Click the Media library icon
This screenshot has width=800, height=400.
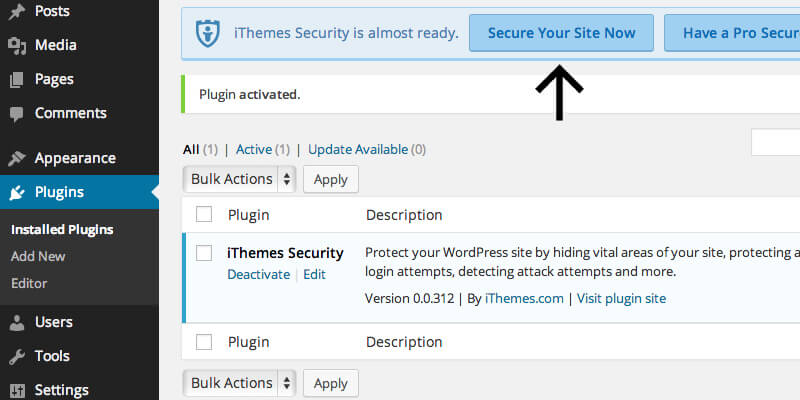point(16,45)
